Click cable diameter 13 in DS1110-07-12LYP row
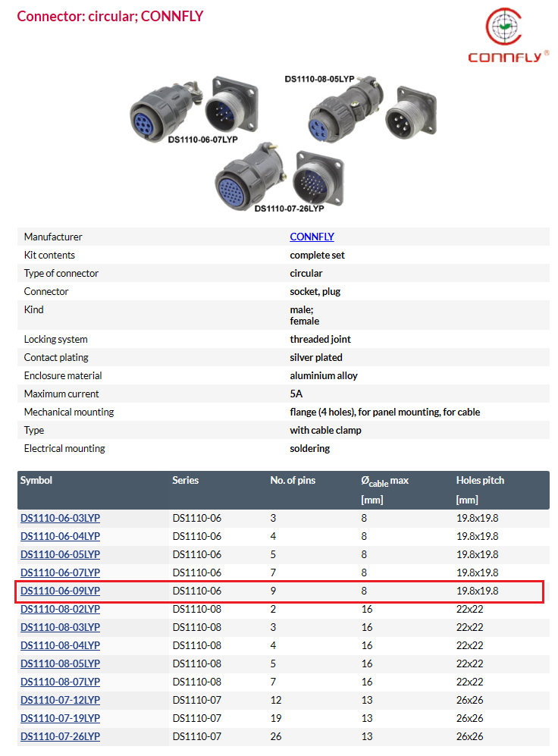 coord(367,700)
